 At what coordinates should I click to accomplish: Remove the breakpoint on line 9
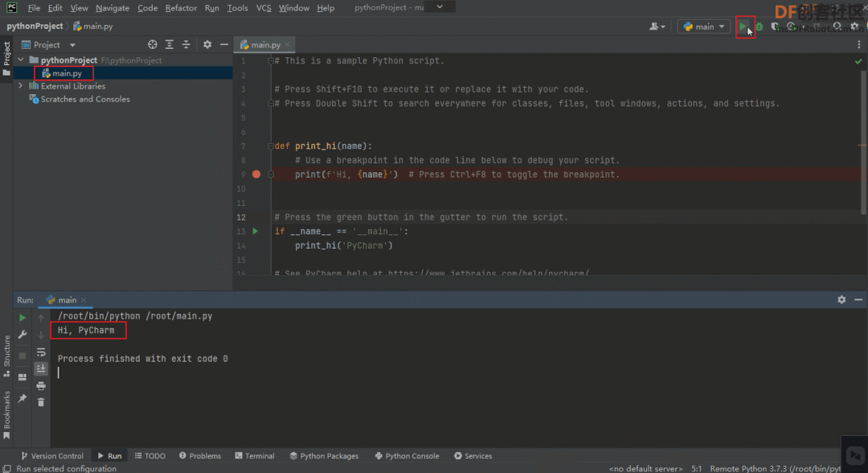tap(256, 174)
